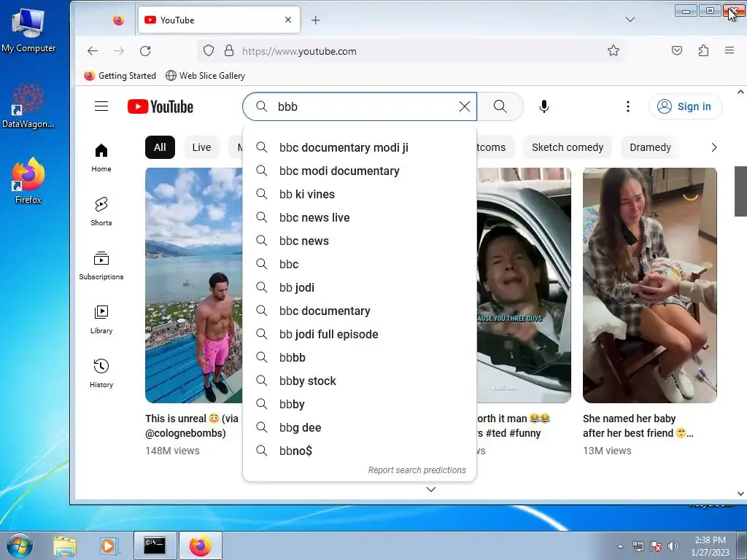Choose suggestion bbc documentary modi ji
Viewport: 747px width, 560px height.
pos(360,147)
